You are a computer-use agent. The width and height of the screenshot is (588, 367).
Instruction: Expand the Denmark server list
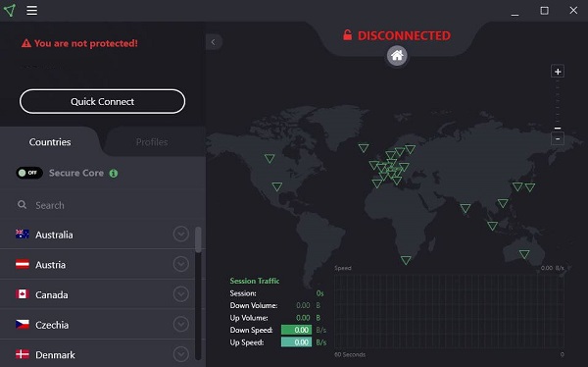180,354
